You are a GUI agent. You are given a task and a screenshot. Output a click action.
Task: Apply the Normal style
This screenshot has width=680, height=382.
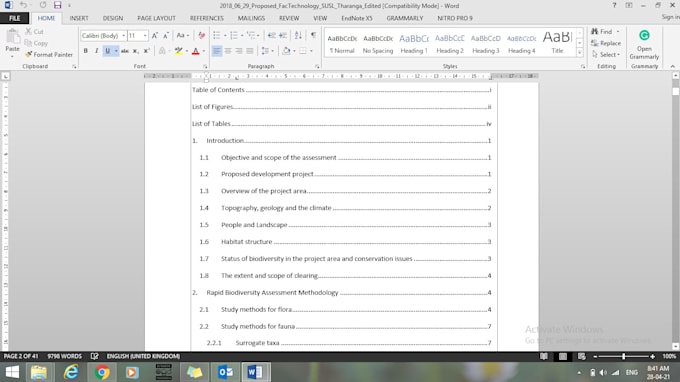point(342,43)
